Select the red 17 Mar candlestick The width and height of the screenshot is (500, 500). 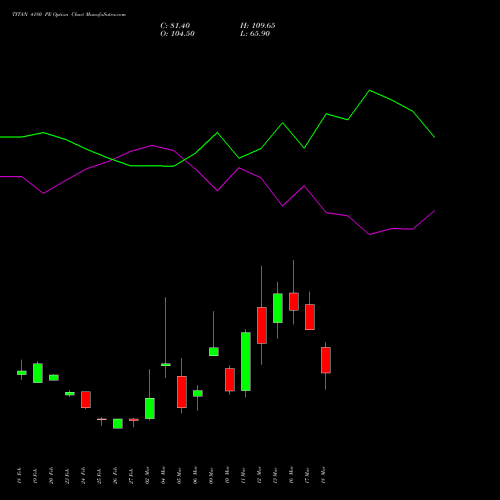pyautogui.click(x=310, y=317)
